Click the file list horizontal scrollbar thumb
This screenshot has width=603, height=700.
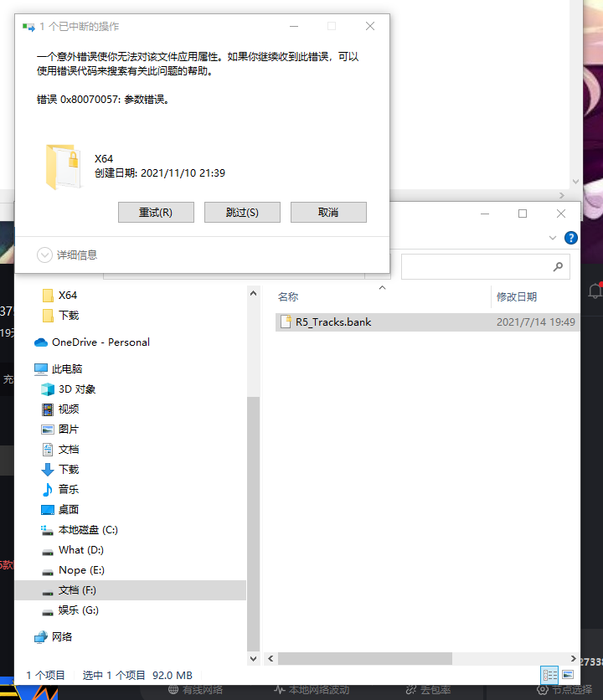pyautogui.click(x=365, y=658)
